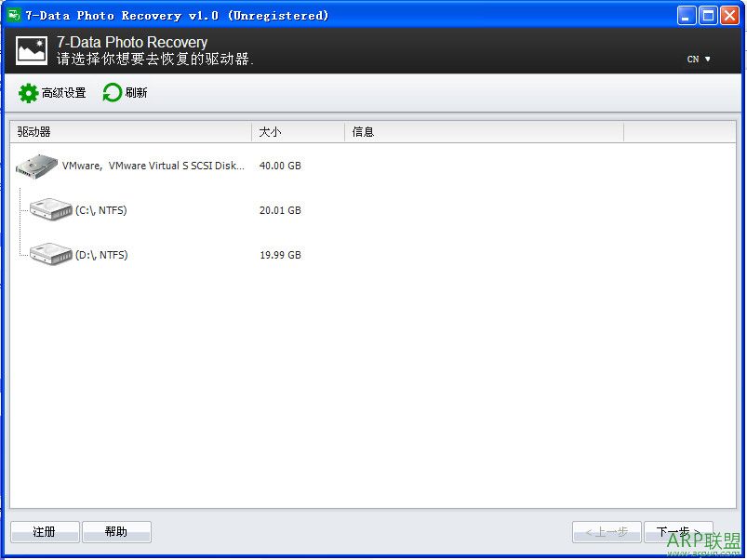Select the (D:\, NTFS) partition label
The width and height of the screenshot is (747, 560).
[x=101, y=255]
